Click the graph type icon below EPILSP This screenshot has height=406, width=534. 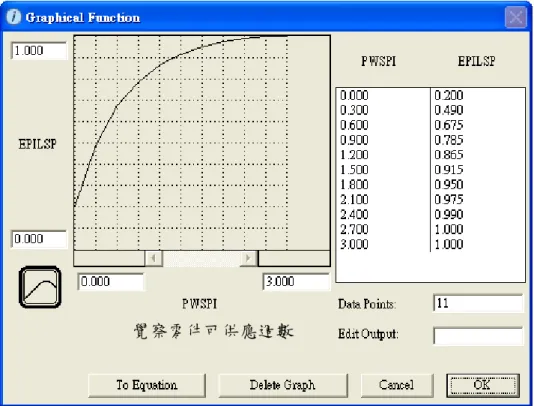tap(40, 287)
